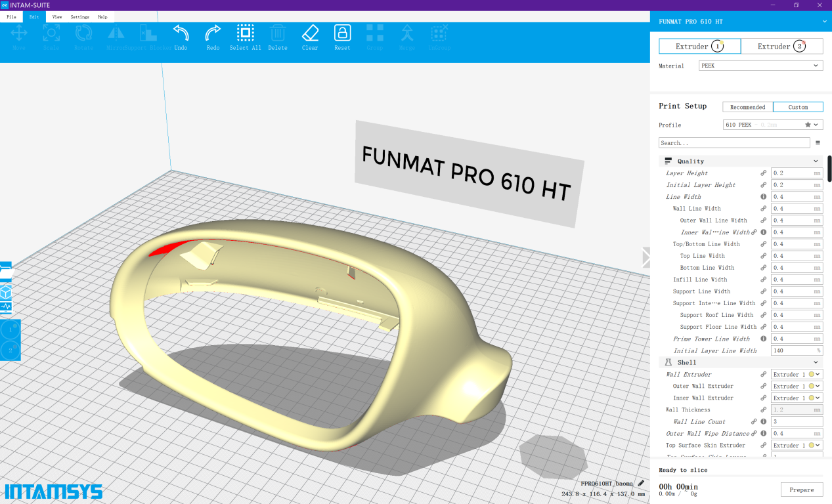
Task: Click the Reset lock icon
Action: click(342, 33)
